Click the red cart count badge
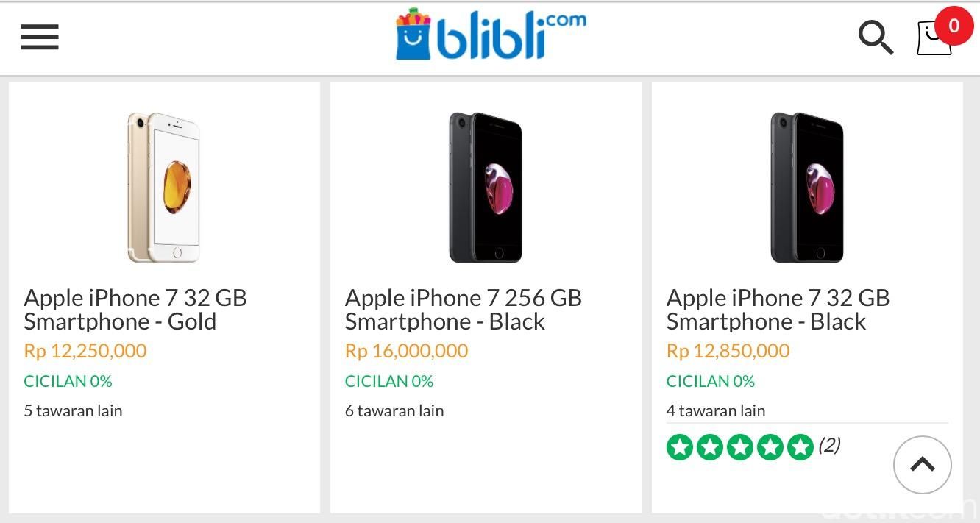The height and width of the screenshot is (523, 980). click(954, 26)
